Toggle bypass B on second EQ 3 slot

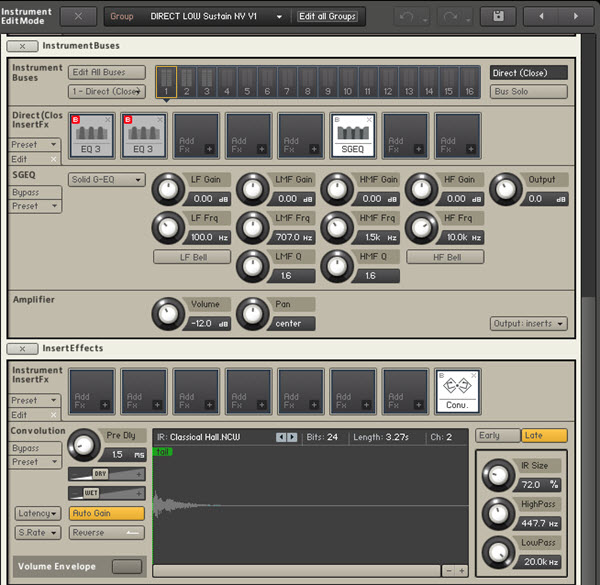(128, 120)
